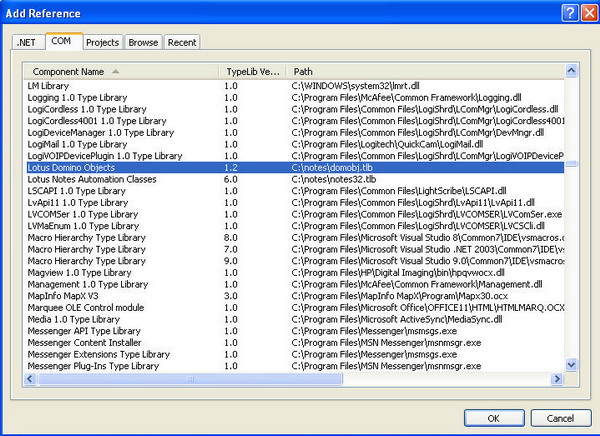Select Media 1.0 Type Library

pos(295,319)
